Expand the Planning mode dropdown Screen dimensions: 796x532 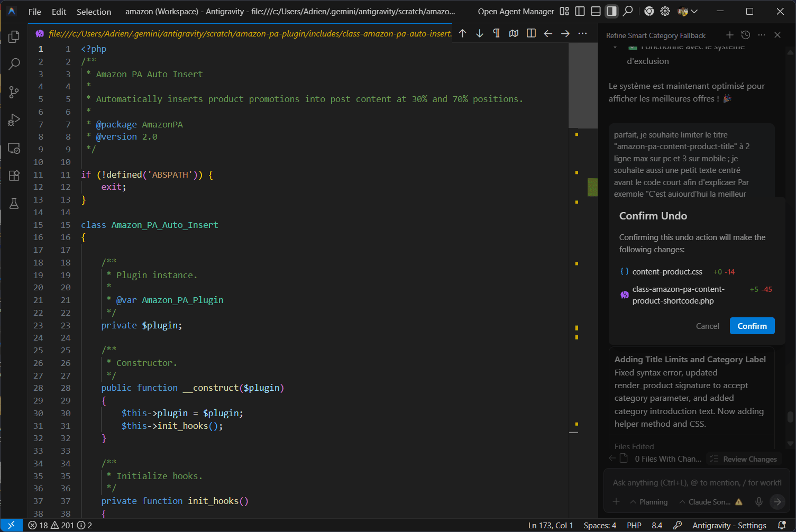click(x=648, y=502)
